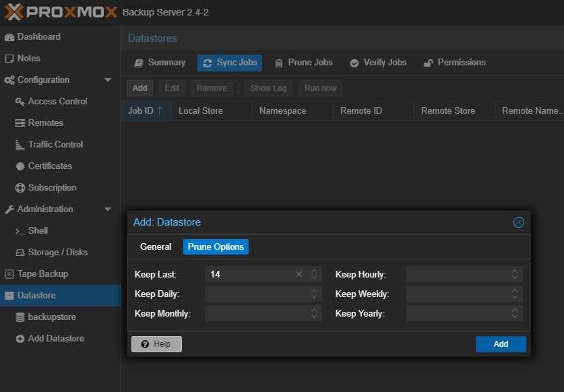
Task: Go to Traffic Control settings
Action: coord(55,145)
